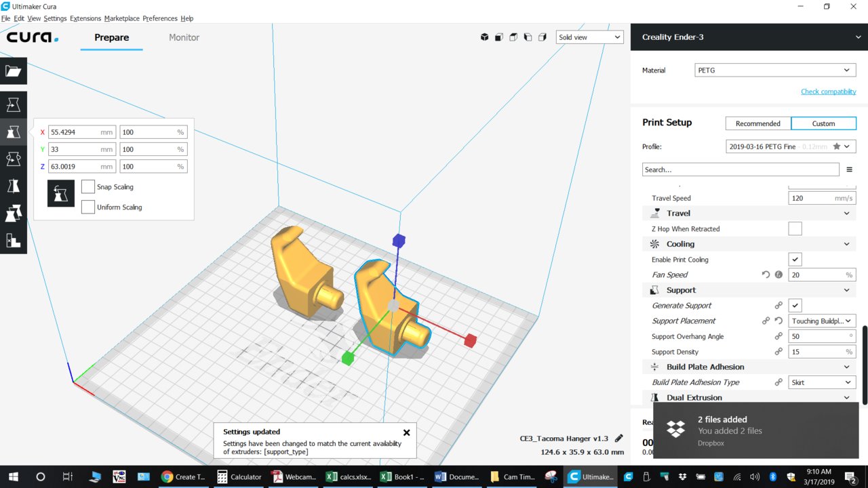Close the Settings updated notification
Screen dimensions: 868x488
[x=406, y=432]
